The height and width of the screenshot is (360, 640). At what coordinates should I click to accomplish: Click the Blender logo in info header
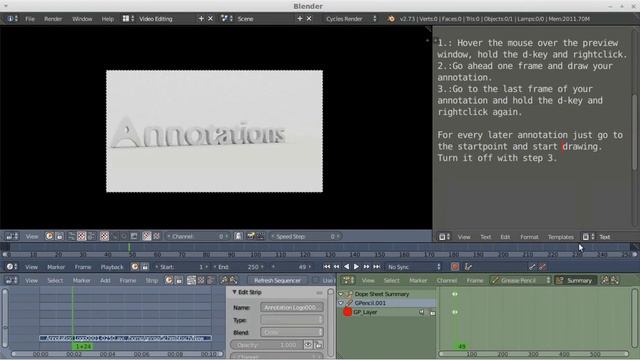(x=391, y=19)
